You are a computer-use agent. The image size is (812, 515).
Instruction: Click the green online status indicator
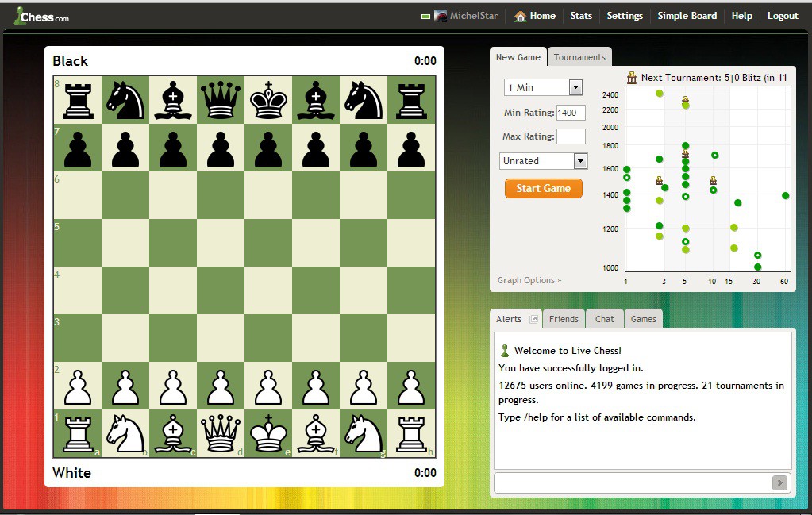(425, 17)
